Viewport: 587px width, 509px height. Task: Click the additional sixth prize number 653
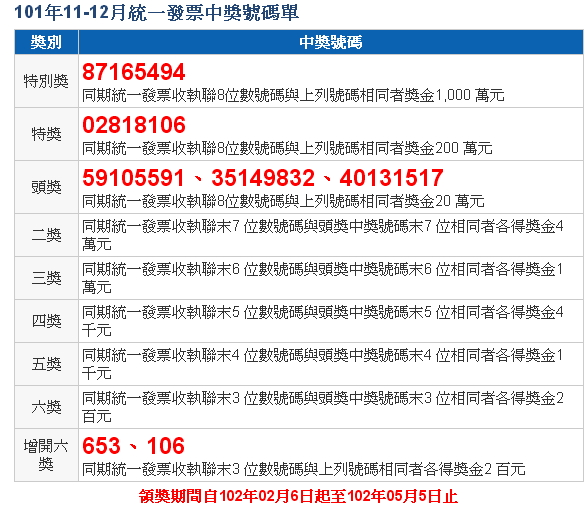(x=101, y=446)
